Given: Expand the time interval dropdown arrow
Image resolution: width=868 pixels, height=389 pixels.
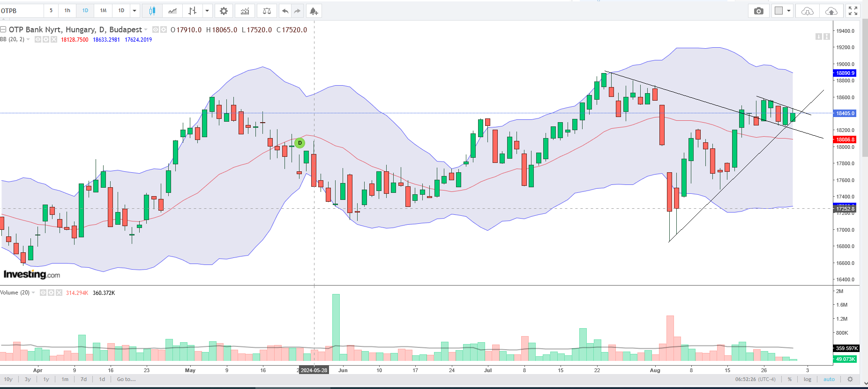Looking at the screenshot, I should pyautogui.click(x=135, y=11).
